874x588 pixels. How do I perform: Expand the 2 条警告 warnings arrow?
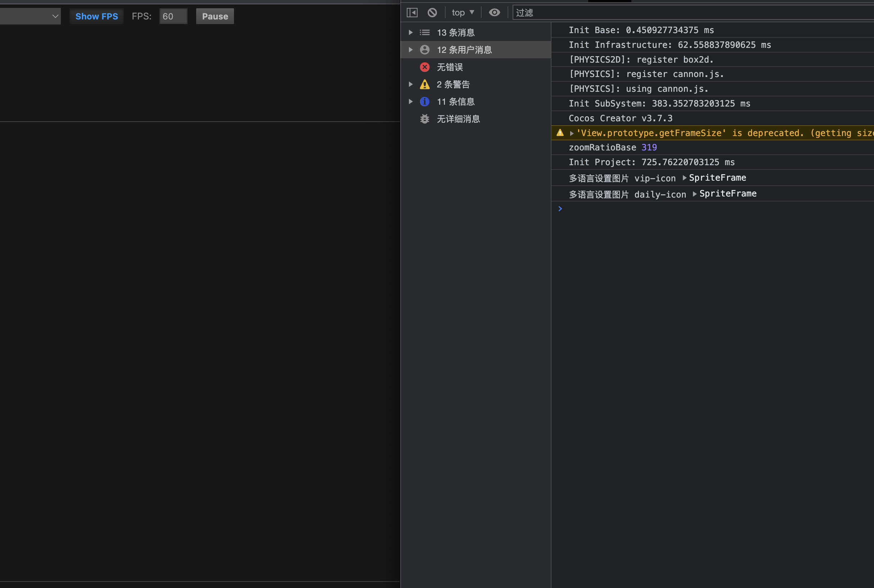(411, 84)
